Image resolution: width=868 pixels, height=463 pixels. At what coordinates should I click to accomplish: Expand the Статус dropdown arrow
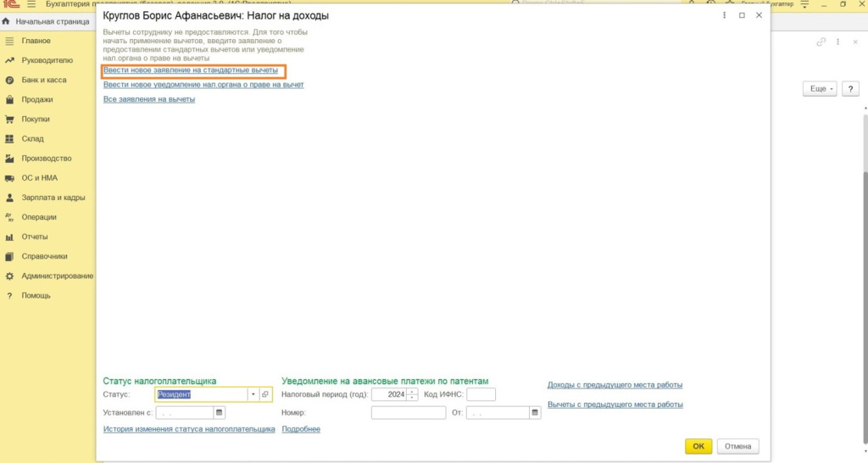coord(252,394)
